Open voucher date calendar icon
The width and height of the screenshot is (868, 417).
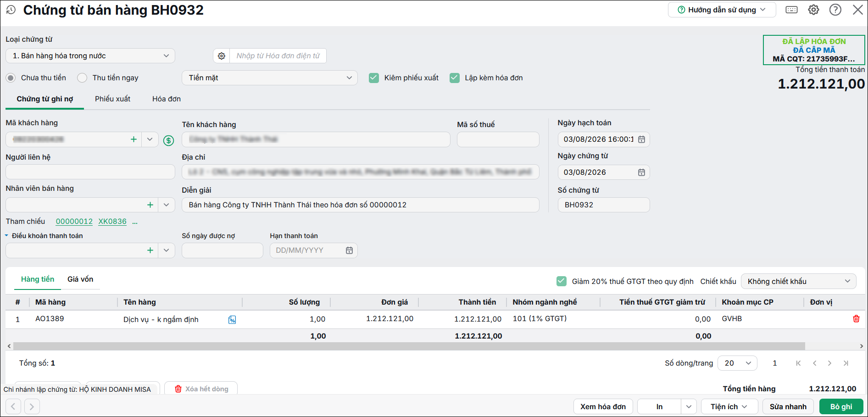tap(641, 172)
